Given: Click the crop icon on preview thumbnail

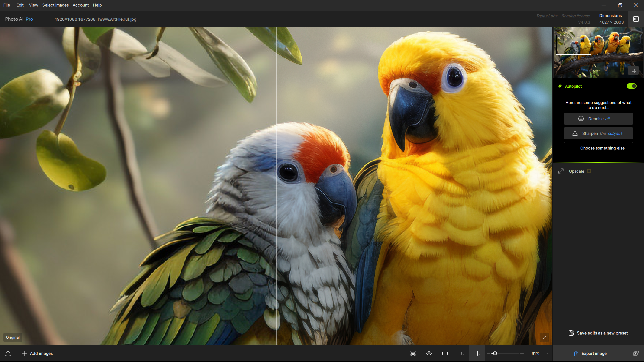Looking at the screenshot, I should tap(633, 70).
